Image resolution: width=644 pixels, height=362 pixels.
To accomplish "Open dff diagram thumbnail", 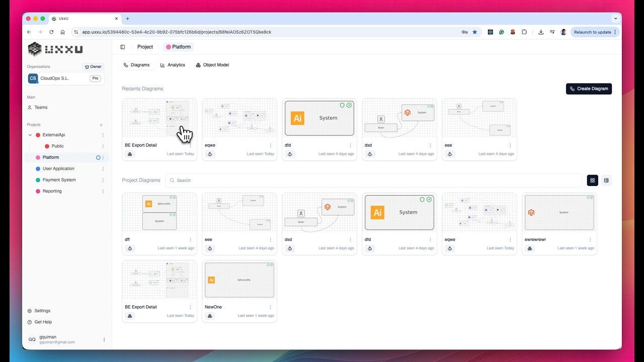I will (x=159, y=213).
